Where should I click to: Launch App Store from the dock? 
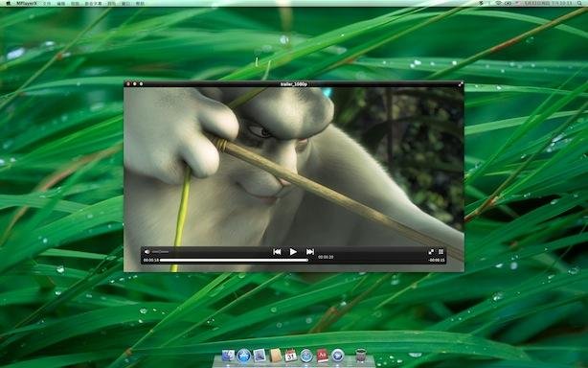click(x=244, y=356)
